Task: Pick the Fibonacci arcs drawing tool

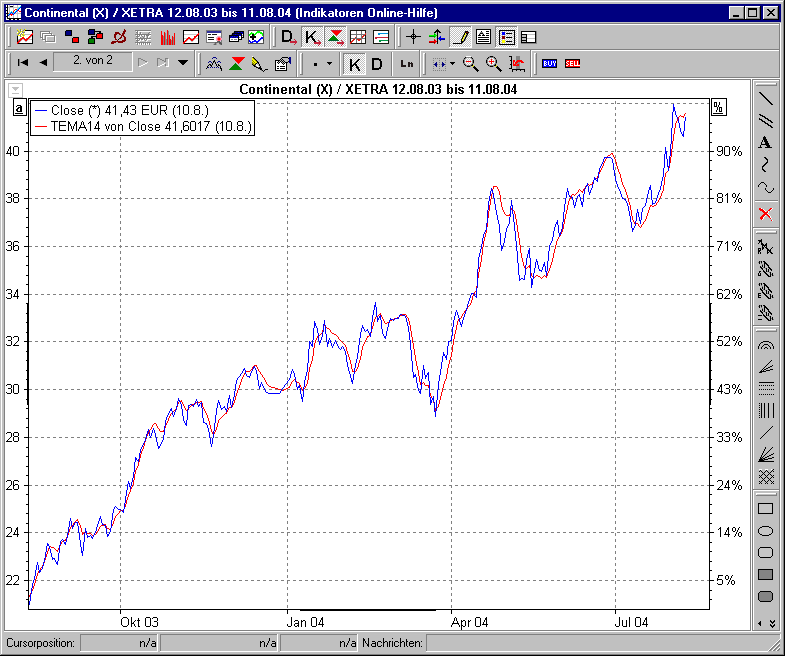Action: click(765, 345)
